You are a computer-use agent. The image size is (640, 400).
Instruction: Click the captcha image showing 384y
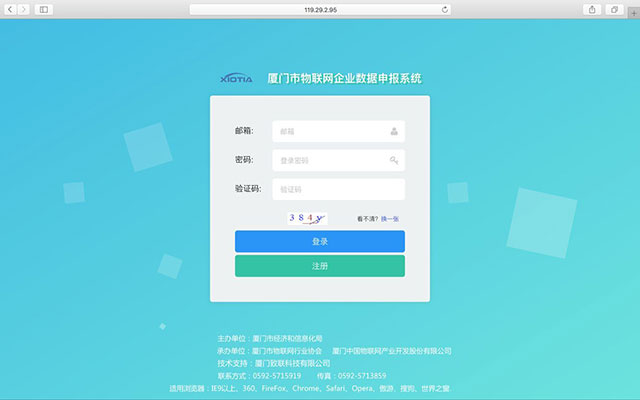pos(306,217)
